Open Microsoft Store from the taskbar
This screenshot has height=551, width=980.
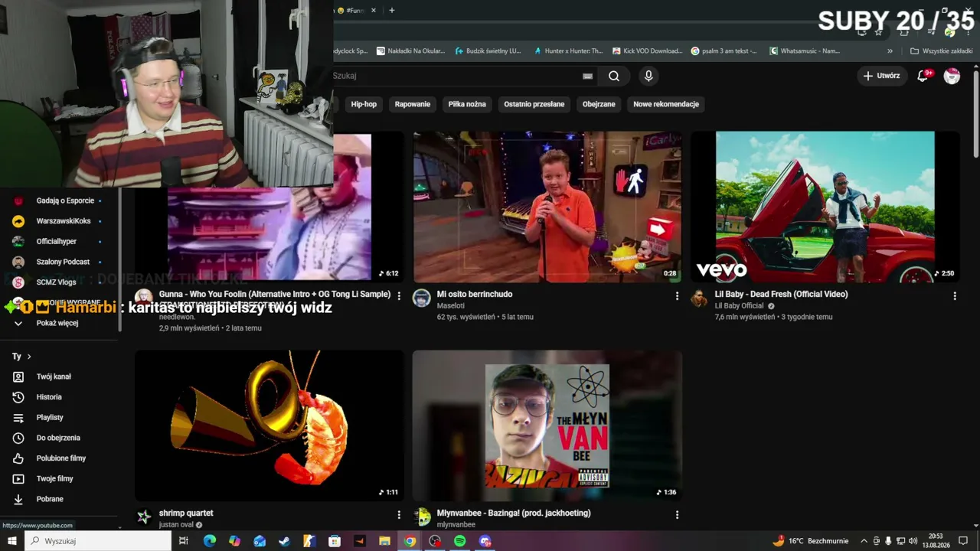point(335,541)
